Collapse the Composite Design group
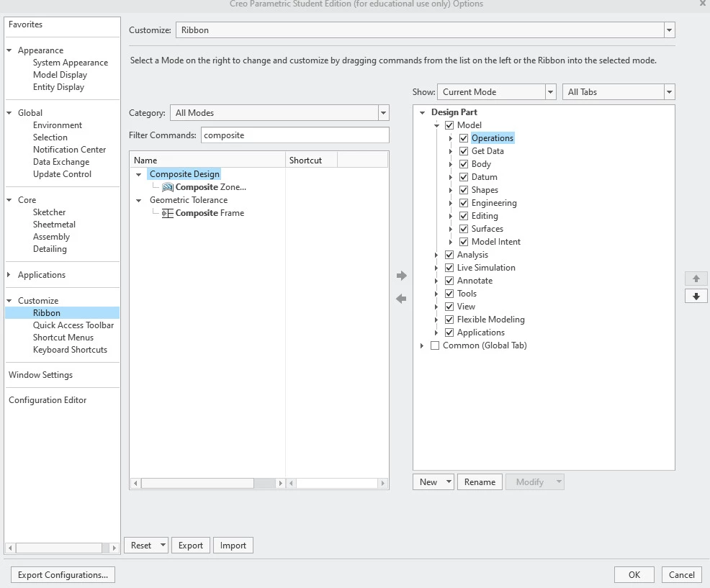The image size is (710, 588). tap(138, 174)
